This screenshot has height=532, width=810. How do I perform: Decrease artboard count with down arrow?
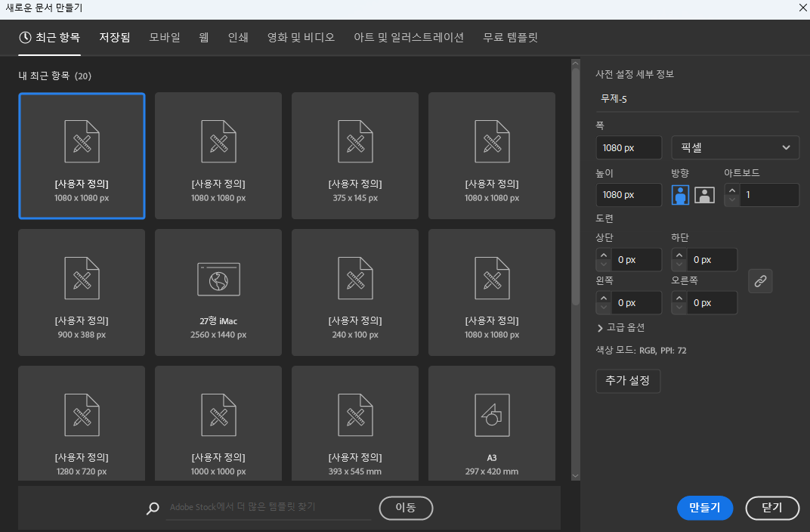pos(732,200)
